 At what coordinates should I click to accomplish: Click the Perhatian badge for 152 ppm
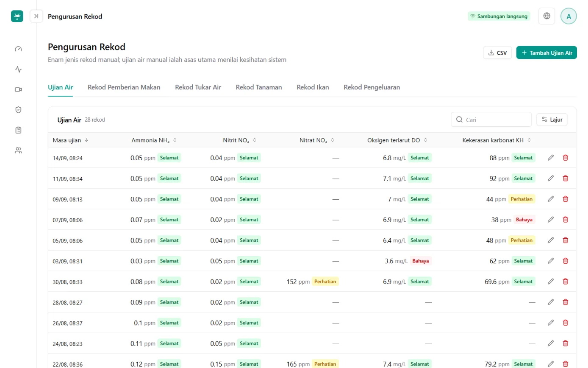(325, 282)
